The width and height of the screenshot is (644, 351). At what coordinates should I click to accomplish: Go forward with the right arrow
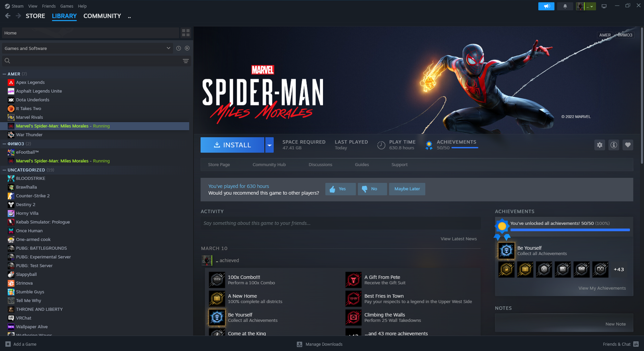click(x=19, y=16)
